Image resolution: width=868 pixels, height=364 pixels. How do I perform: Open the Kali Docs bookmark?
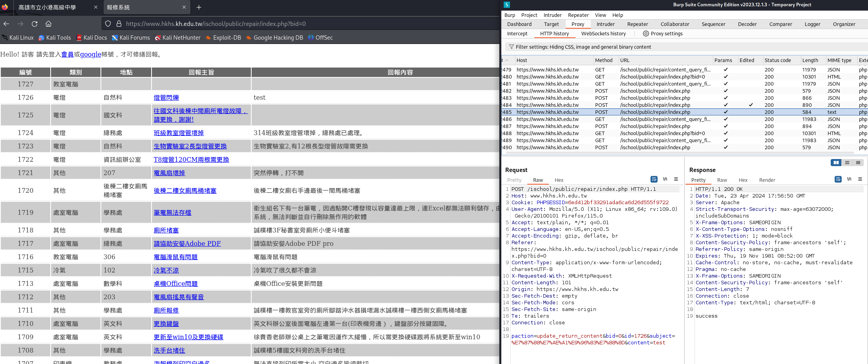click(x=91, y=38)
